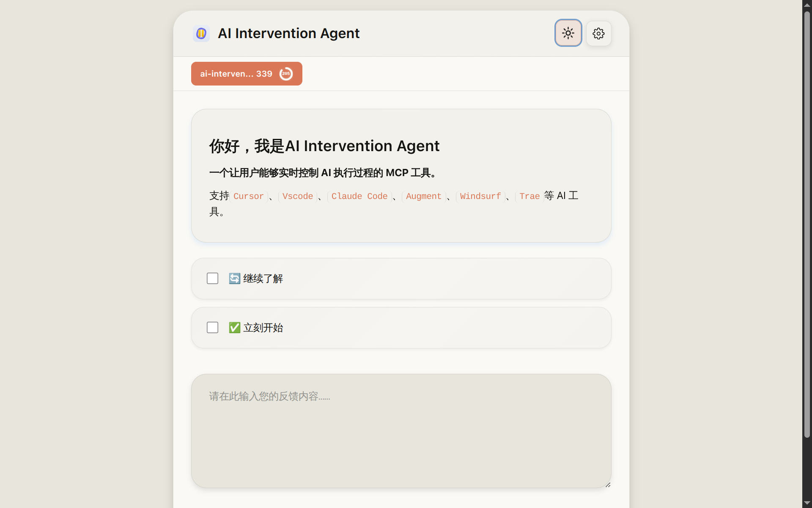Open the Trae link
The width and height of the screenshot is (812, 508).
(x=529, y=196)
